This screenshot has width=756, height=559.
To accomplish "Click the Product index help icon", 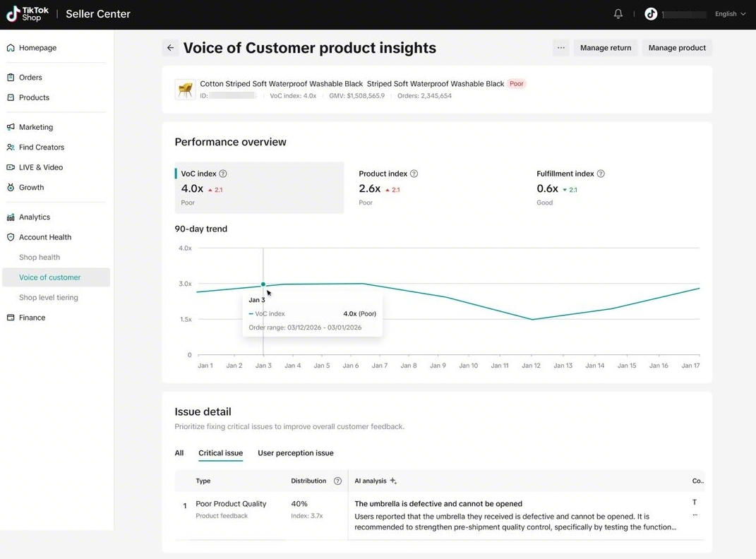I will tap(414, 174).
